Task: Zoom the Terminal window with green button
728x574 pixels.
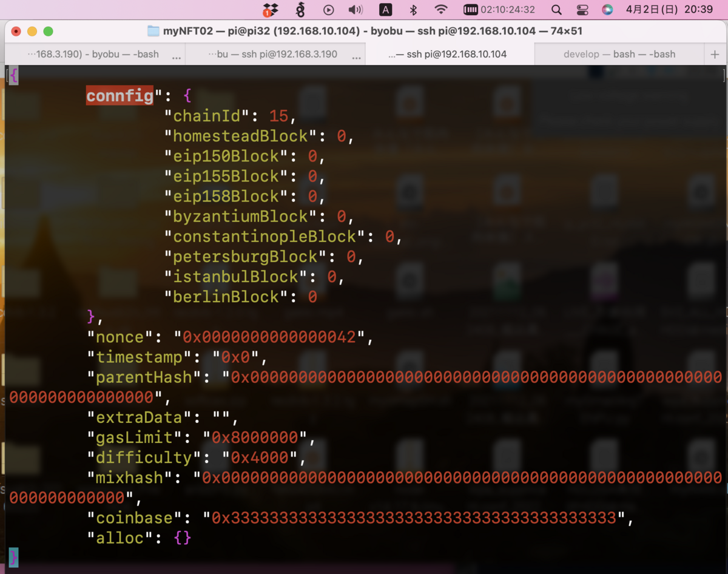Action: pyautogui.click(x=48, y=32)
